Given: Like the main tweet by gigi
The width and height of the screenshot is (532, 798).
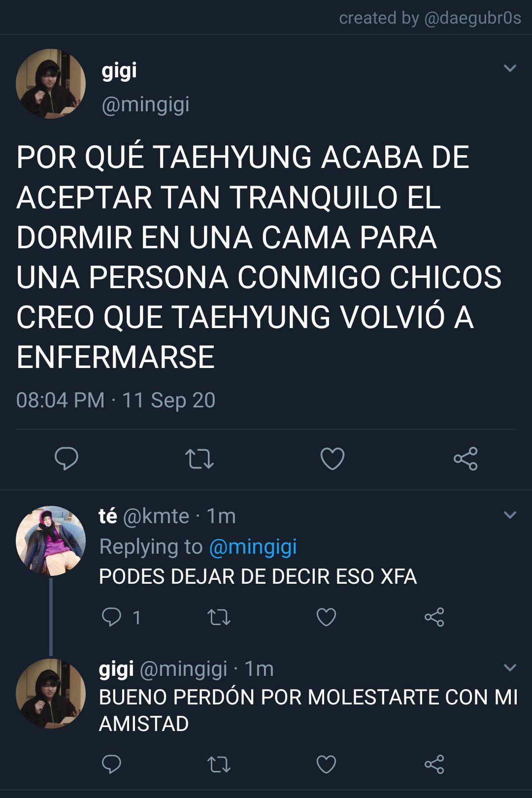Looking at the screenshot, I should (x=332, y=459).
